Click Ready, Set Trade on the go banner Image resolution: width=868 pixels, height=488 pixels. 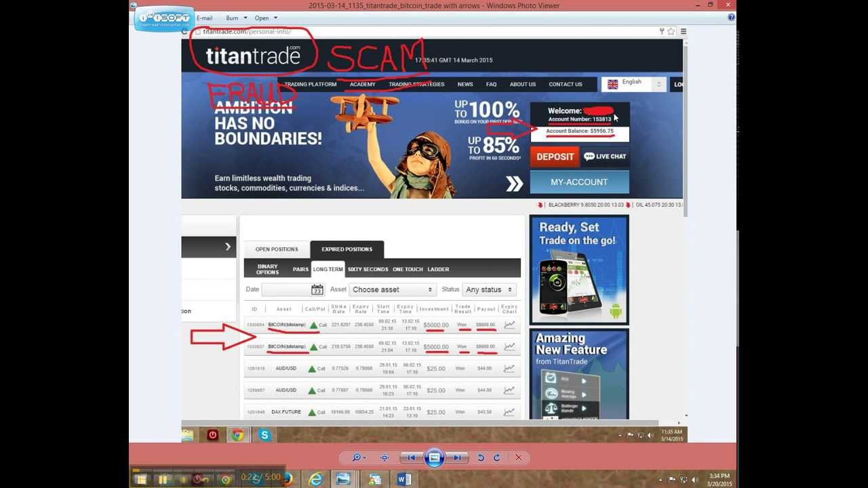[579, 270]
